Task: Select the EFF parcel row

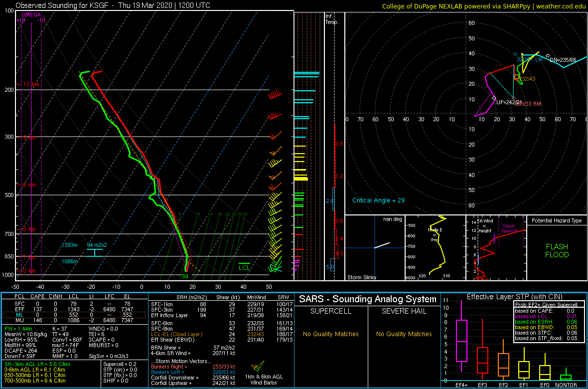Action: click(x=75, y=309)
